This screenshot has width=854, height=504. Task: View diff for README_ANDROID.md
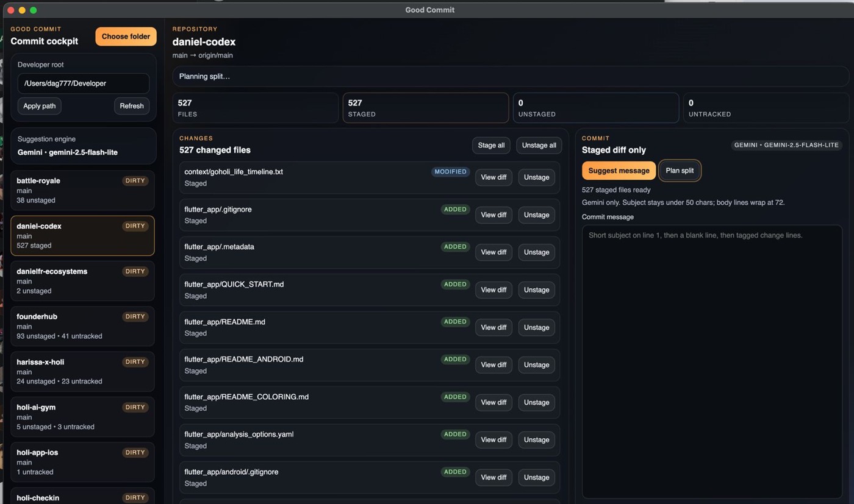tap(493, 365)
